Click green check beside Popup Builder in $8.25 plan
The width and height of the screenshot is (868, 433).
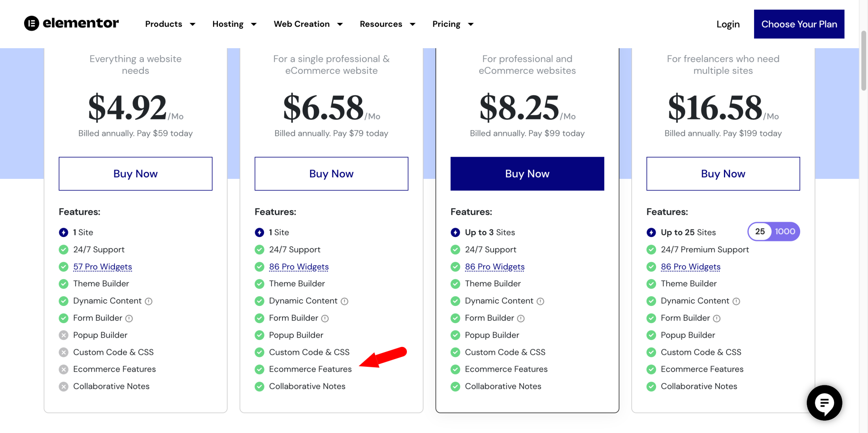coord(455,335)
